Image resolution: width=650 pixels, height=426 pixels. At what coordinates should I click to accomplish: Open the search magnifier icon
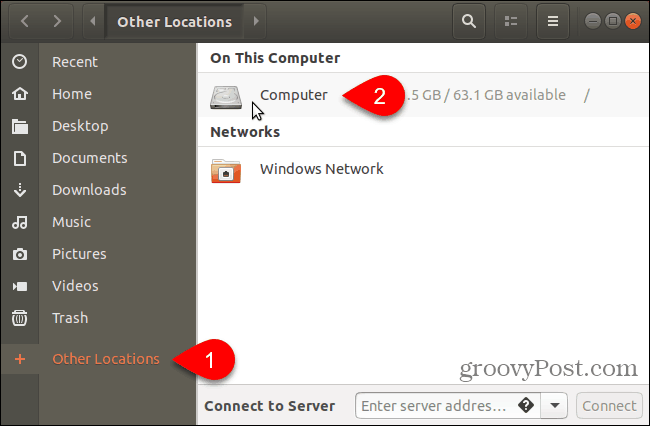(469, 21)
